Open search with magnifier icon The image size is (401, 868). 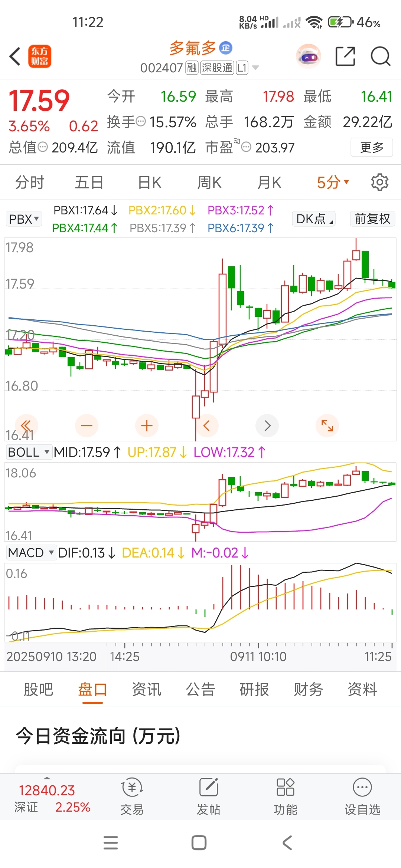click(381, 56)
